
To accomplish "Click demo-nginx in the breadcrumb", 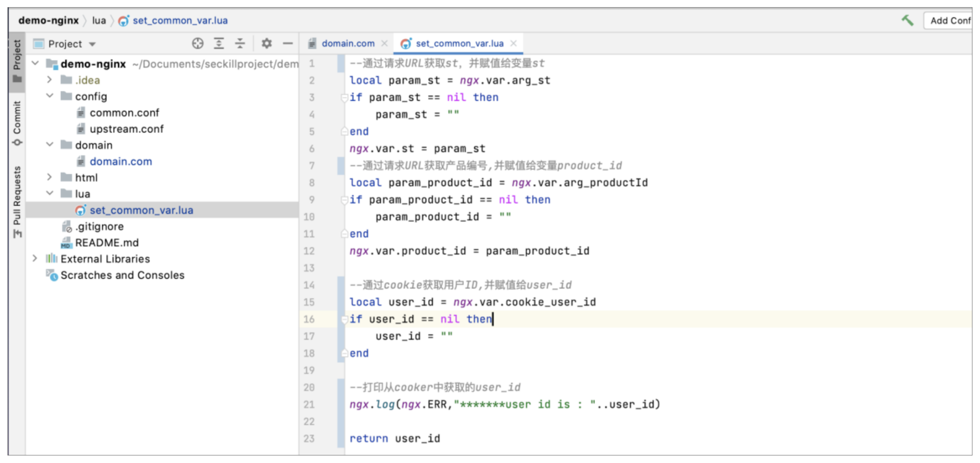I will coord(48,20).
